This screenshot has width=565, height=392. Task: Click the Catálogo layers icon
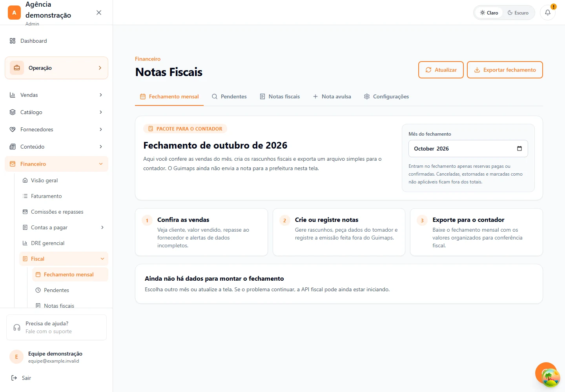[x=13, y=112]
